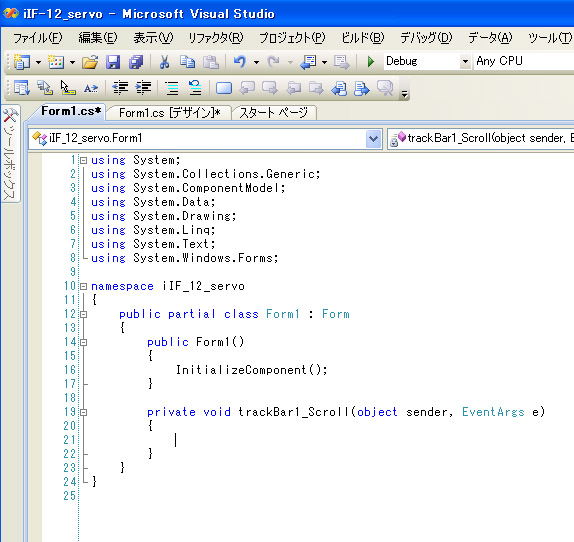Click the Open File folder icon
Viewport: 574px width, 542px height.
90,62
